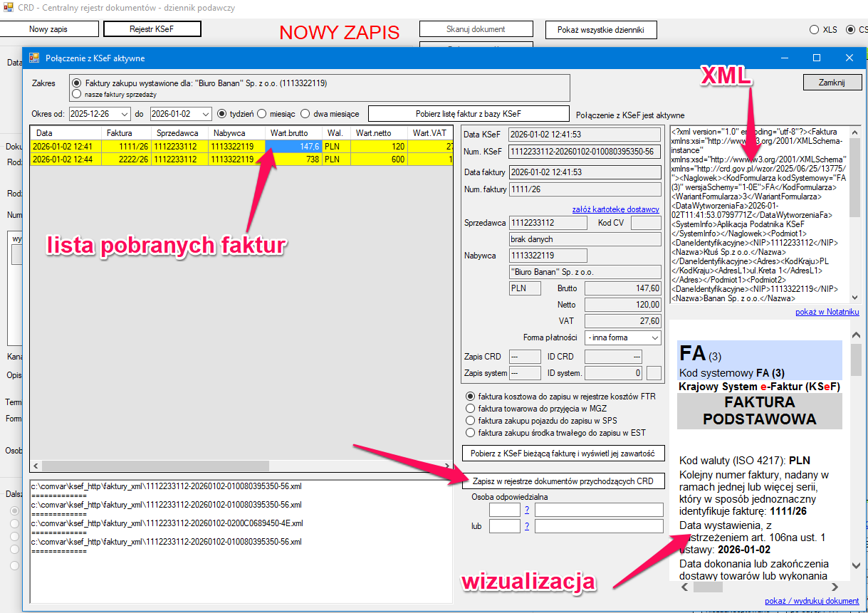This screenshot has width=868, height=613.
Task: Click the invoice list horizontal scrollbar
Action: [241, 466]
